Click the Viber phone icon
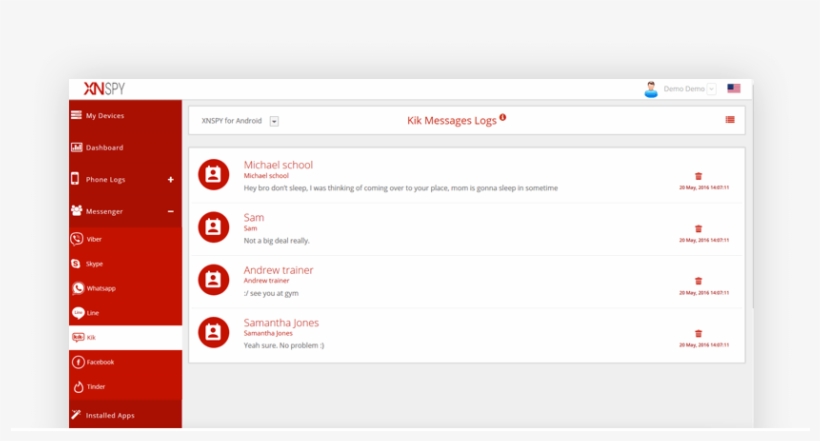Screen dimensions: 820x441 coord(77,239)
